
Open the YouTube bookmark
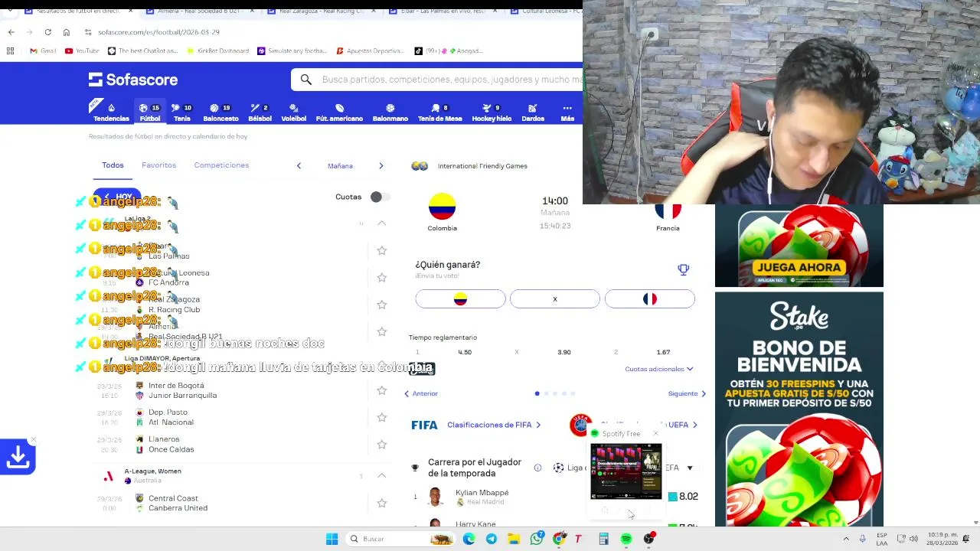pyautogui.click(x=82, y=51)
